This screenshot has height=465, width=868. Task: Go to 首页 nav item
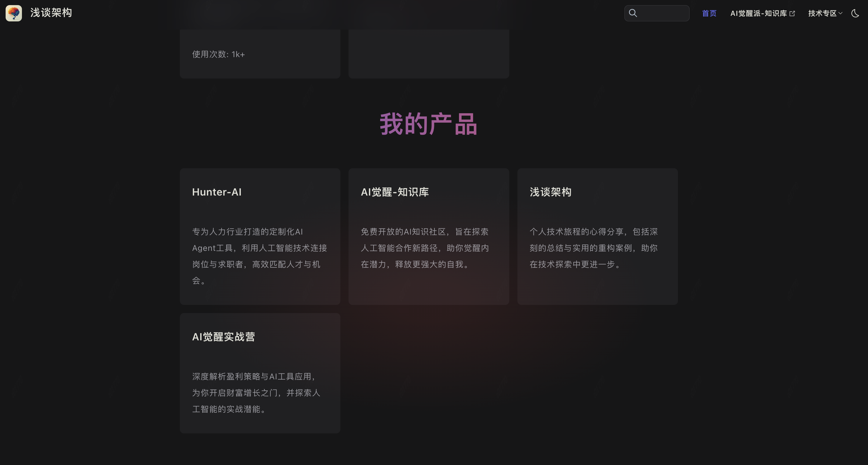pyautogui.click(x=709, y=14)
